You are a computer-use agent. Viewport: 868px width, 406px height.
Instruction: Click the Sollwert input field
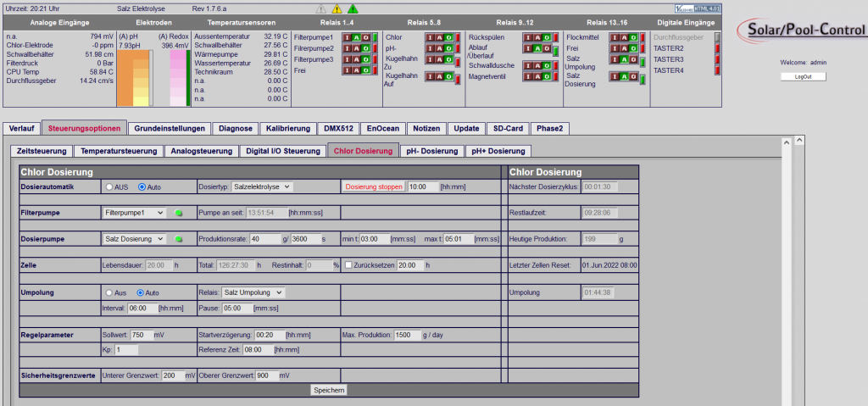[x=142, y=335]
